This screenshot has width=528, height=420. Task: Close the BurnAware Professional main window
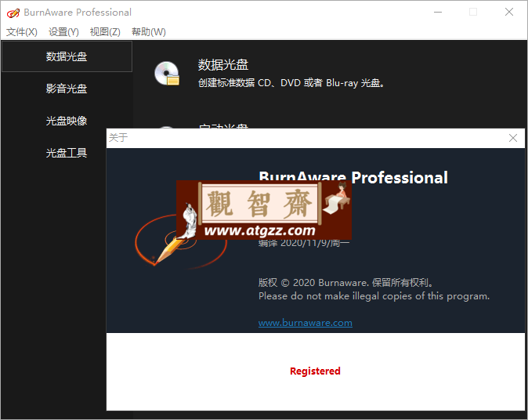tap(509, 12)
